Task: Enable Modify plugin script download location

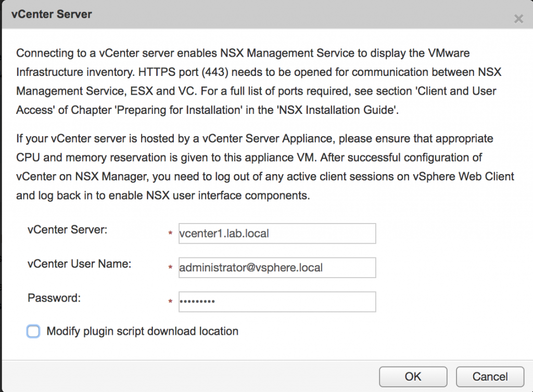Action: (x=33, y=331)
